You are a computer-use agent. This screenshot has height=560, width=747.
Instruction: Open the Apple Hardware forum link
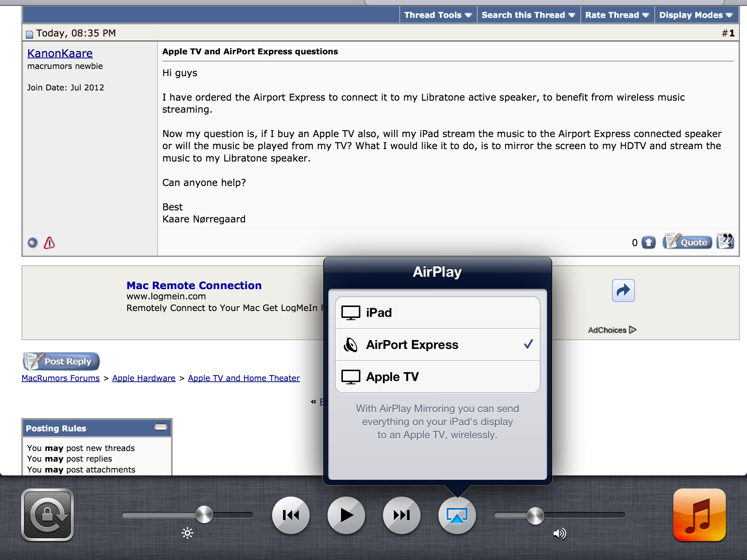click(x=144, y=378)
